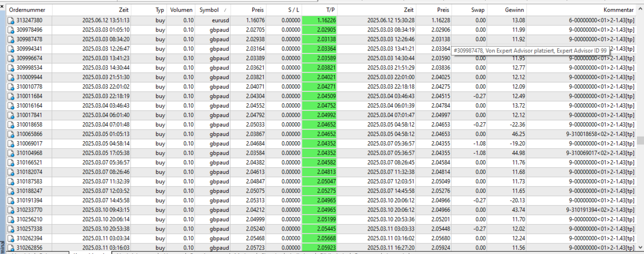644x254 pixels.
Task: Click the close price 2.05680
Action: pos(440,239)
